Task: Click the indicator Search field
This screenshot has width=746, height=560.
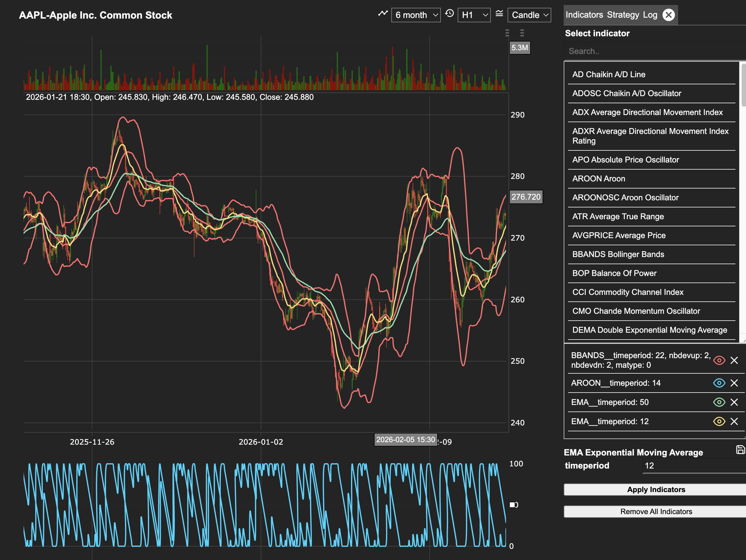Action: pos(651,51)
